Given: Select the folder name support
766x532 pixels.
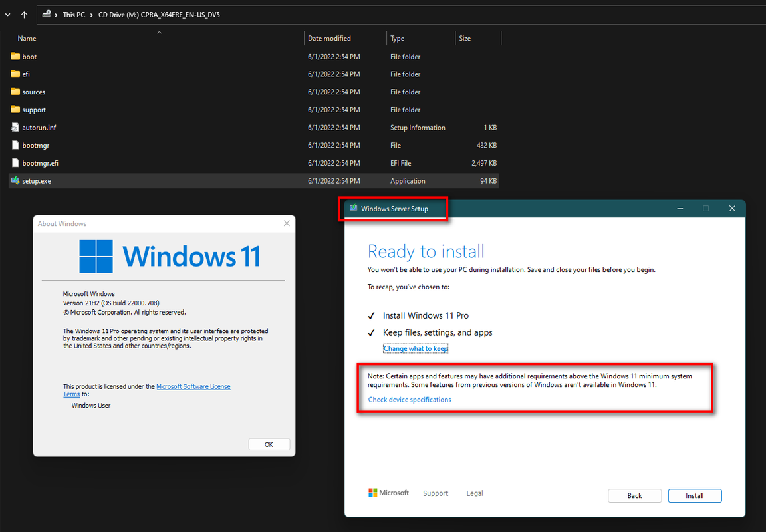Looking at the screenshot, I should (x=34, y=110).
